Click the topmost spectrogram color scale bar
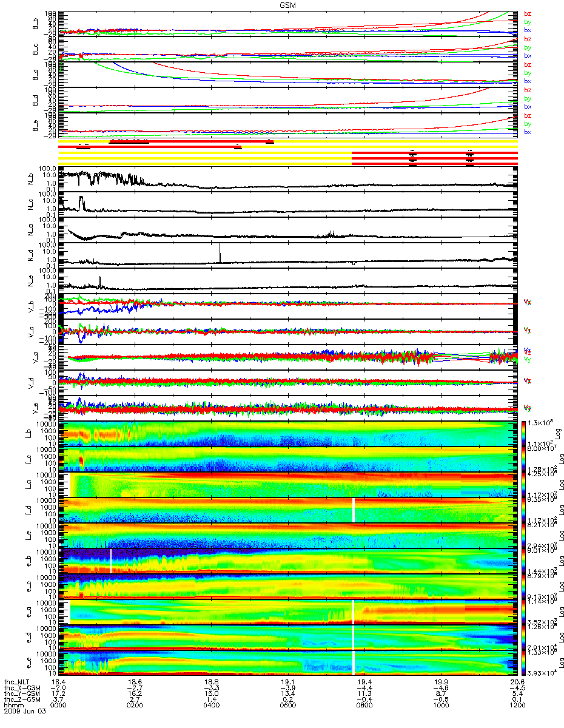The width and height of the screenshot is (564, 728). click(525, 434)
